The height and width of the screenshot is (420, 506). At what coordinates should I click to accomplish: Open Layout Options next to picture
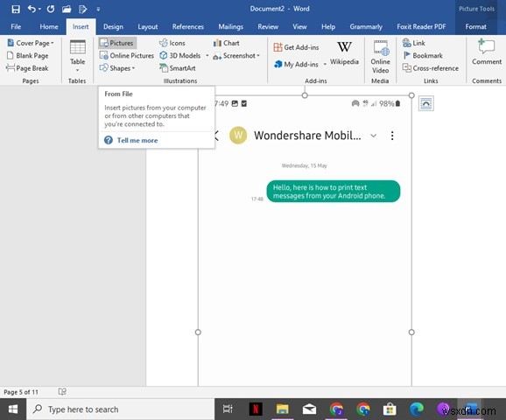(x=426, y=104)
